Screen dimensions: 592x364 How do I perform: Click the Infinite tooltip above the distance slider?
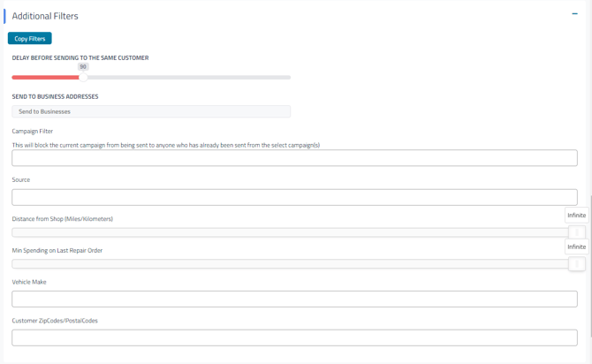coord(576,215)
